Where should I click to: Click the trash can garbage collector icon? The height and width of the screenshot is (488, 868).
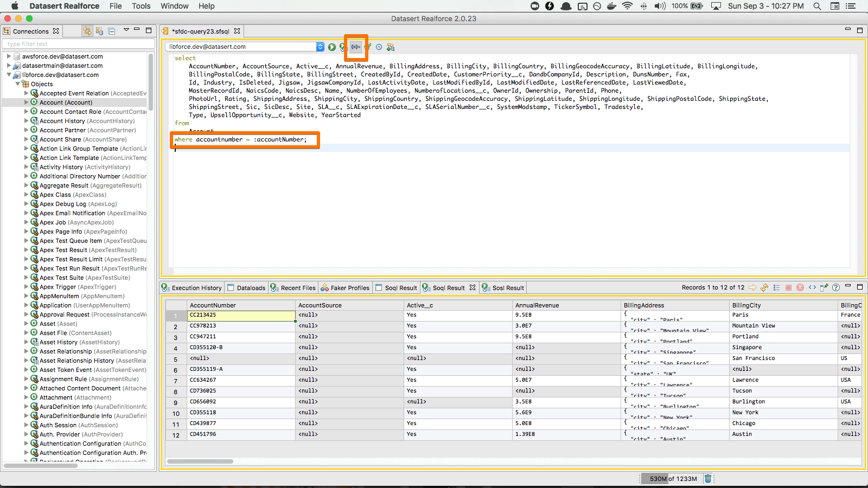click(708, 478)
